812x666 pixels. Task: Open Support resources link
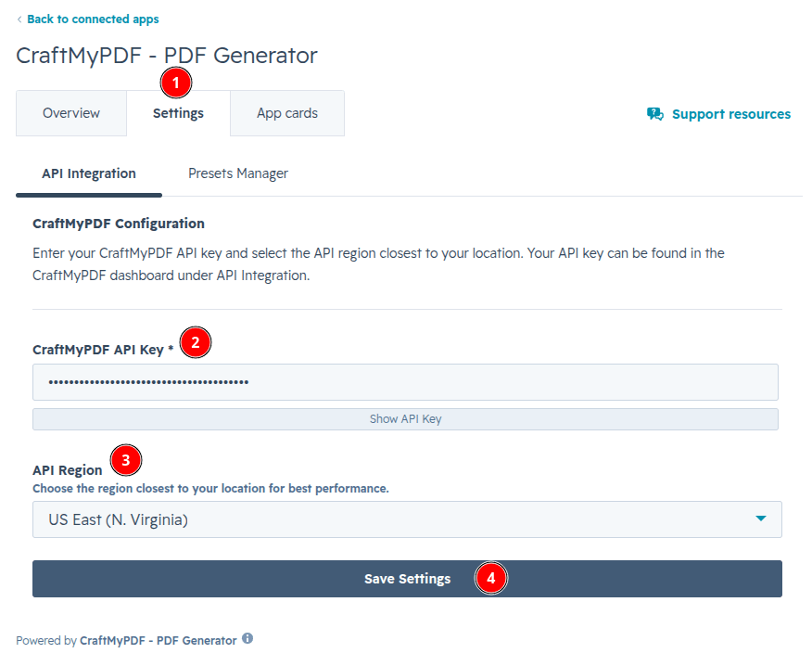pos(731,114)
